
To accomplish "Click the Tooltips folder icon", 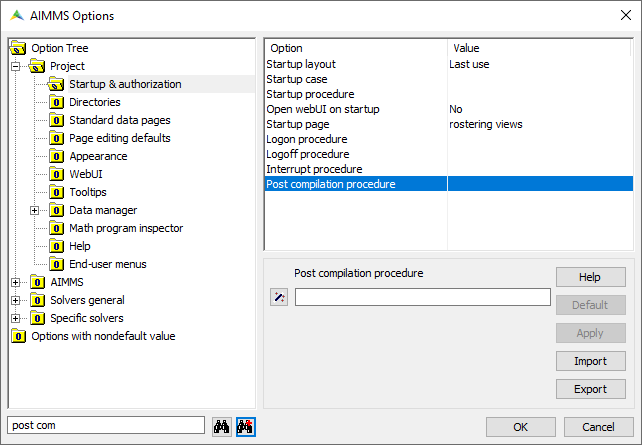I will click(x=57, y=192).
